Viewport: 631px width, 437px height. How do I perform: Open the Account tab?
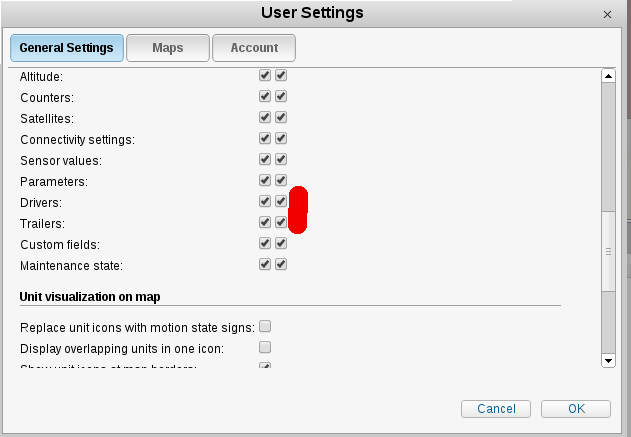(254, 48)
